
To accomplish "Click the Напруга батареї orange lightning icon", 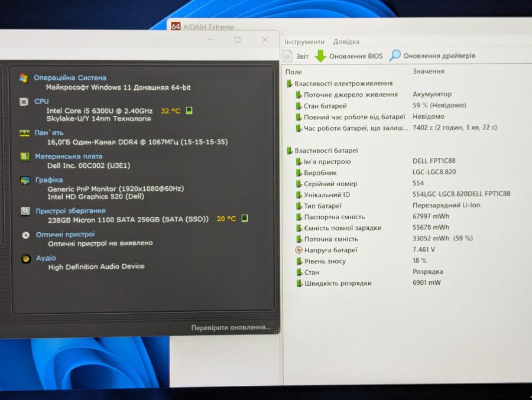I will tap(299, 250).
